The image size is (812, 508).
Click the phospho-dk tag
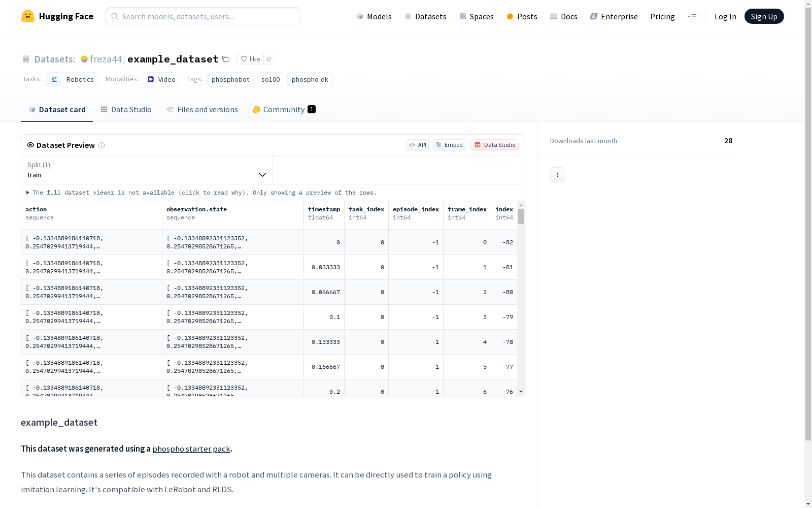coord(310,79)
